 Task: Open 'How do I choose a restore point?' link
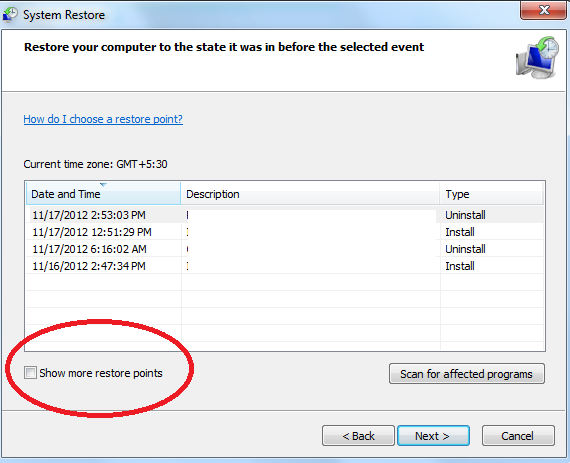coord(103,119)
